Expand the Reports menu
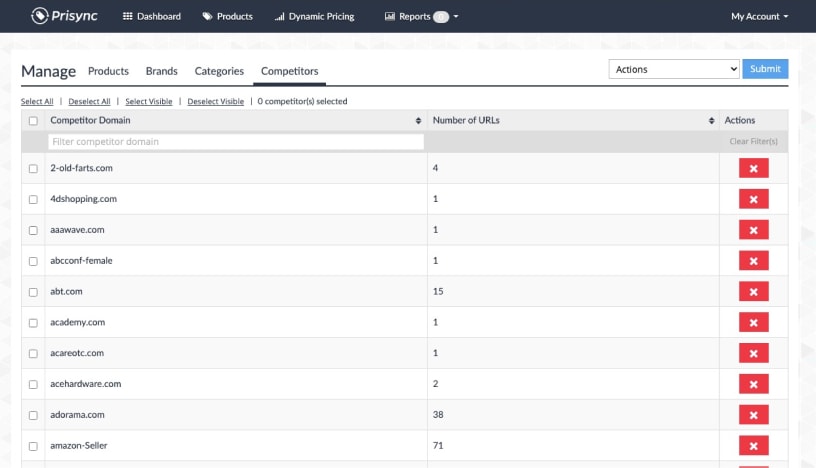 coord(421,16)
